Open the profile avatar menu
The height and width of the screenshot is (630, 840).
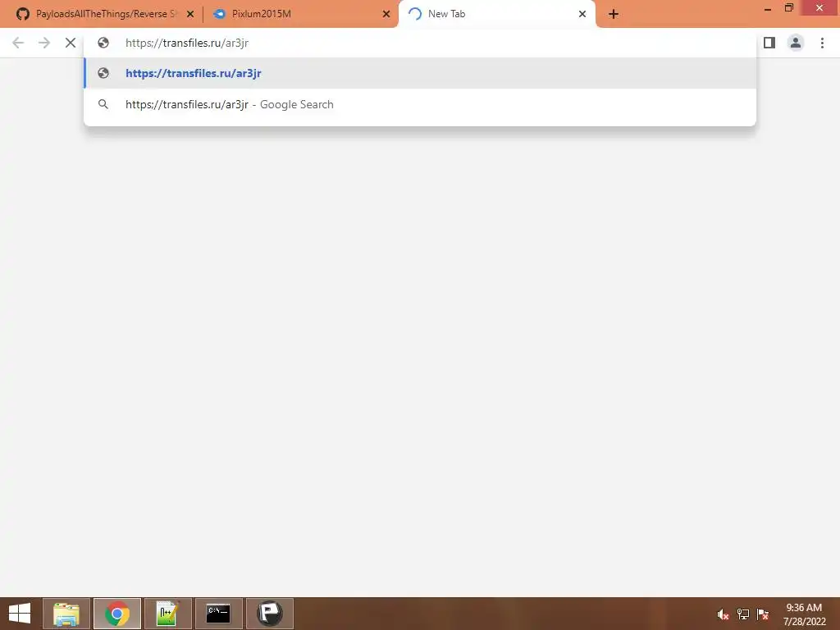(x=796, y=43)
